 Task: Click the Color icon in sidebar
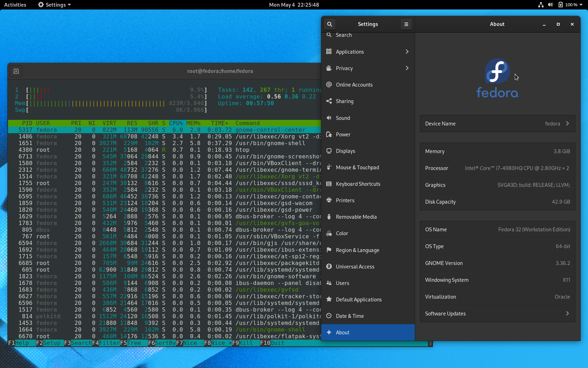[329, 233]
